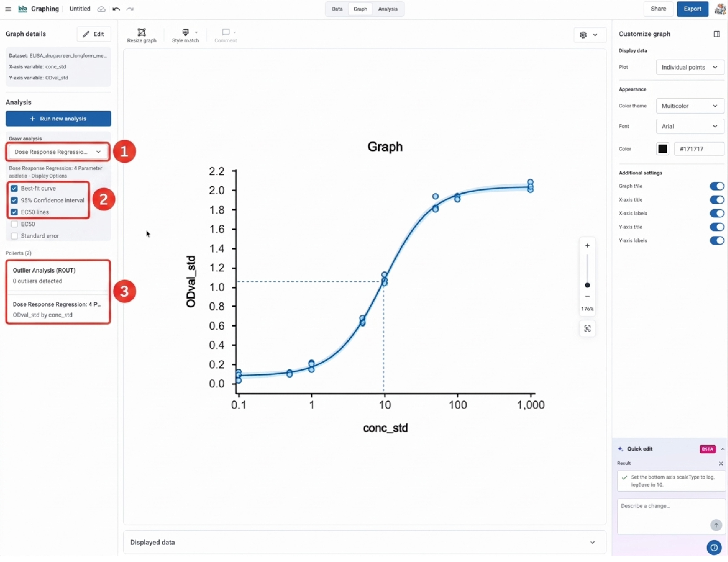Open the Plot Individual points dropdown
Image resolution: width=728 pixels, height=562 pixels.
tap(690, 67)
